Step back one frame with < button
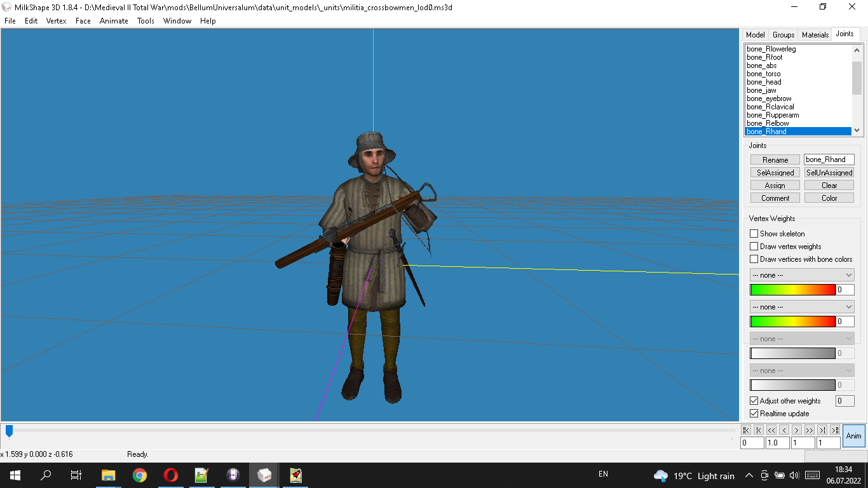Image resolution: width=868 pixels, height=488 pixels. click(784, 430)
